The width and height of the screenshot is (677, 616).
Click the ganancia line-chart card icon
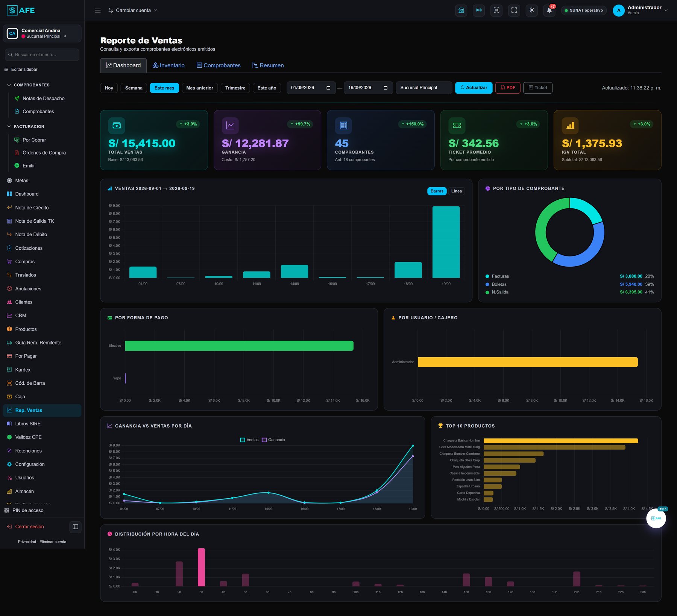tap(230, 126)
